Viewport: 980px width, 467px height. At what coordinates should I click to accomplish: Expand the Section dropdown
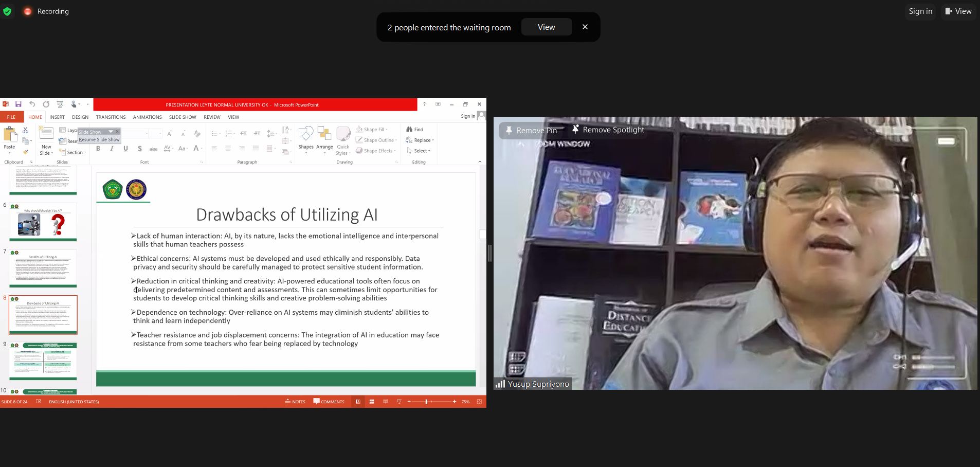coord(73,152)
